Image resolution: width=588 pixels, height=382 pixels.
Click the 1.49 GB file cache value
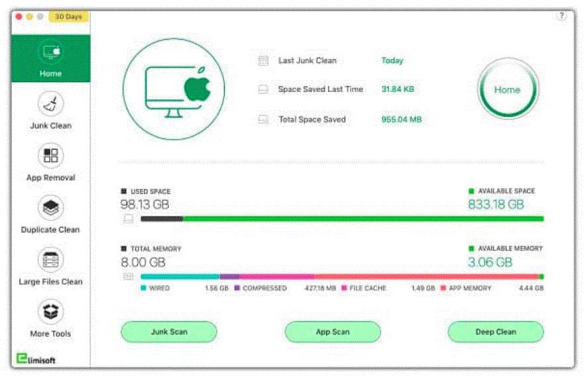point(423,288)
